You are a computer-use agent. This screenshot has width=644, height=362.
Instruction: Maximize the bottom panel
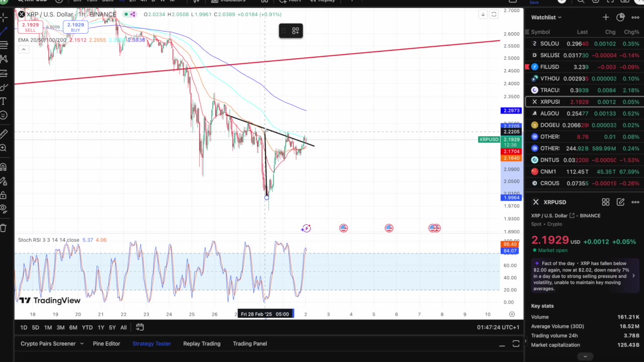[516, 344]
